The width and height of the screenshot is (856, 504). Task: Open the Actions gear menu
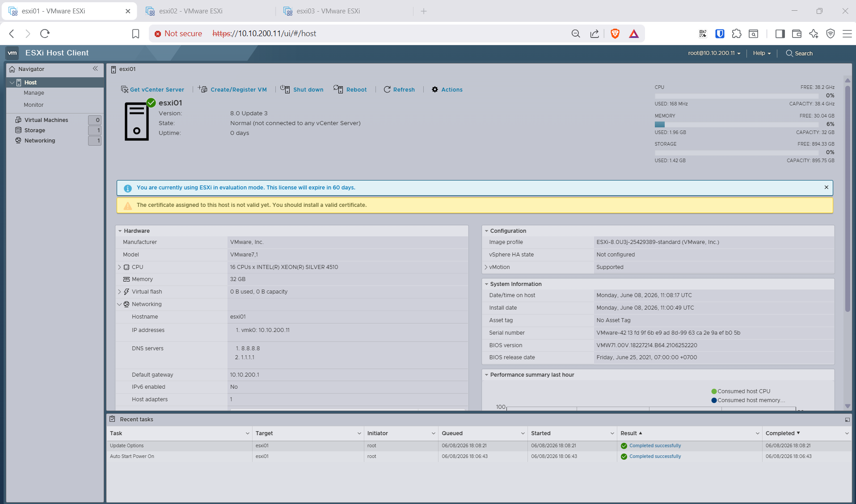tap(447, 89)
